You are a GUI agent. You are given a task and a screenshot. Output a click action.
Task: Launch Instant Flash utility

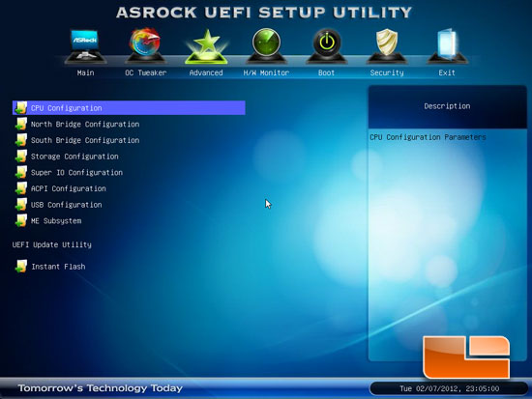click(58, 267)
